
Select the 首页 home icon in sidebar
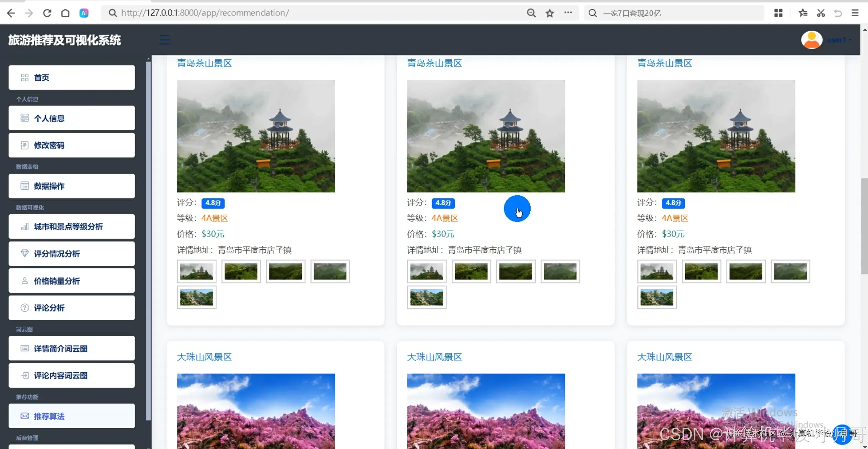point(24,77)
